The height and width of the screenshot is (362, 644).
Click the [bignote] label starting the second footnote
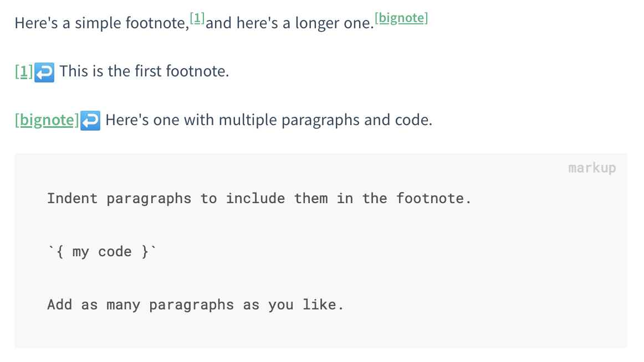(x=47, y=121)
